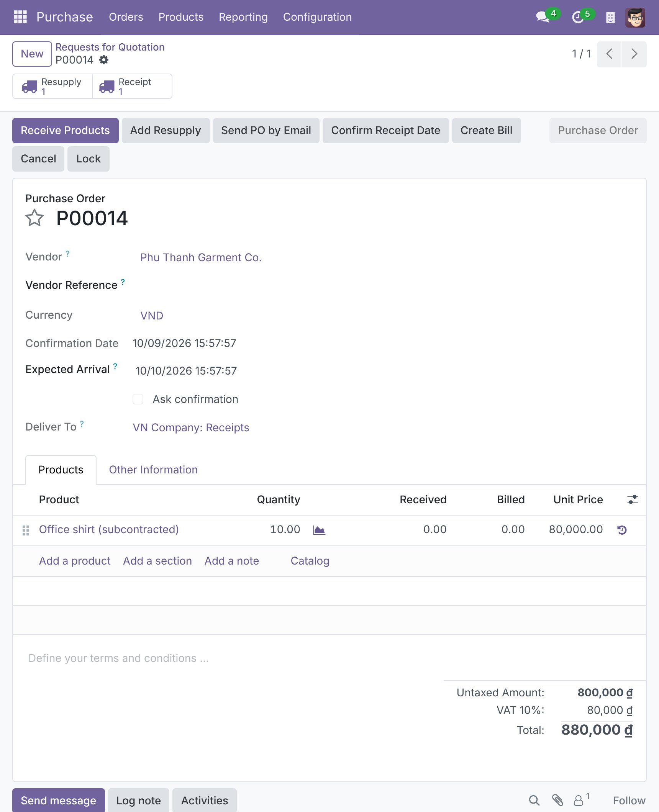Click the Create Bill button
Screen dimensions: 659x812
(x=486, y=131)
